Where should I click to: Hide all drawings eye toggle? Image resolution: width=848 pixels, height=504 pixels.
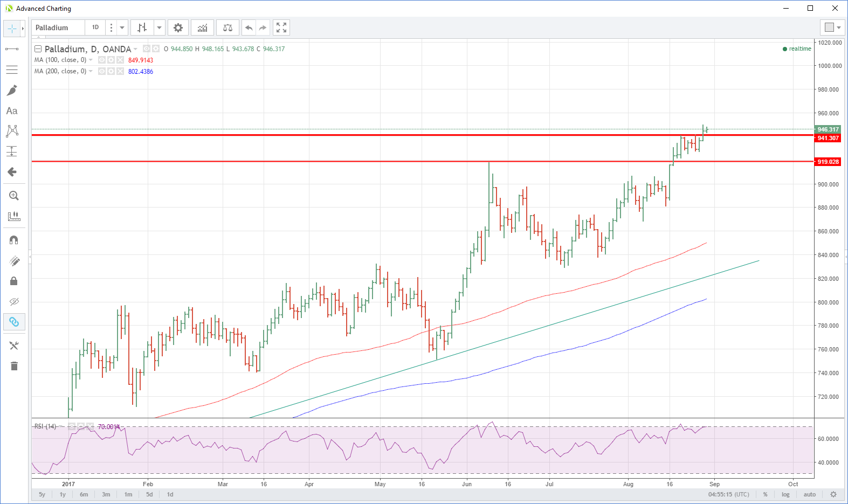pyautogui.click(x=14, y=301)
